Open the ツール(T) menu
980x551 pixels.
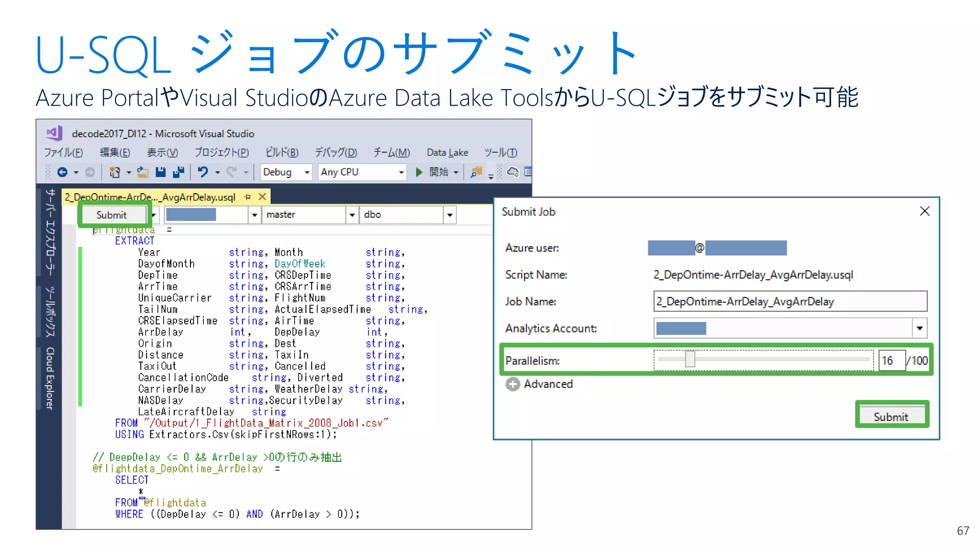501,152
